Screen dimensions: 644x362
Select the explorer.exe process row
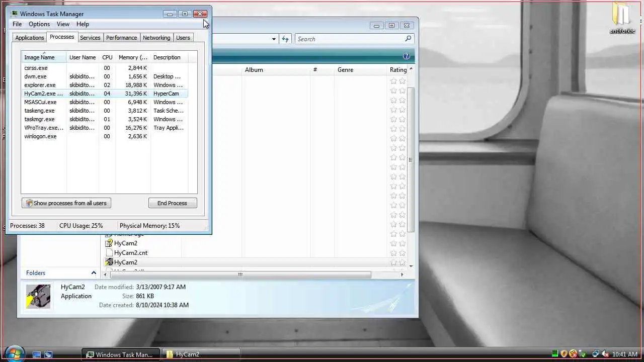[x=105, y=85]
